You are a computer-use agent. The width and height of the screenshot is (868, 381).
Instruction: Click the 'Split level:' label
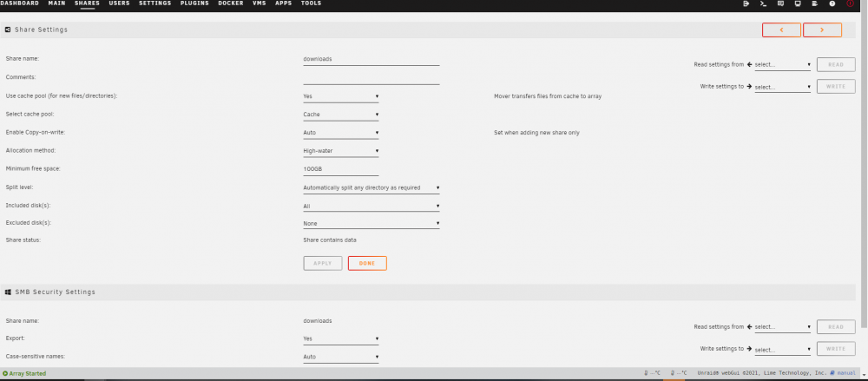point(19,187)
